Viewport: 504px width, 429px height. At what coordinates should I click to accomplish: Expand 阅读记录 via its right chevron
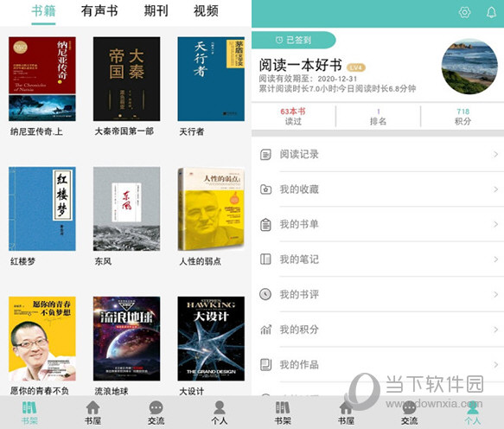[x=495, y=154]
